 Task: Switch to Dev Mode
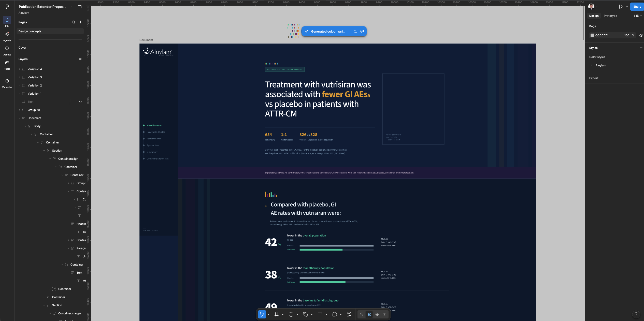point(384,314)
